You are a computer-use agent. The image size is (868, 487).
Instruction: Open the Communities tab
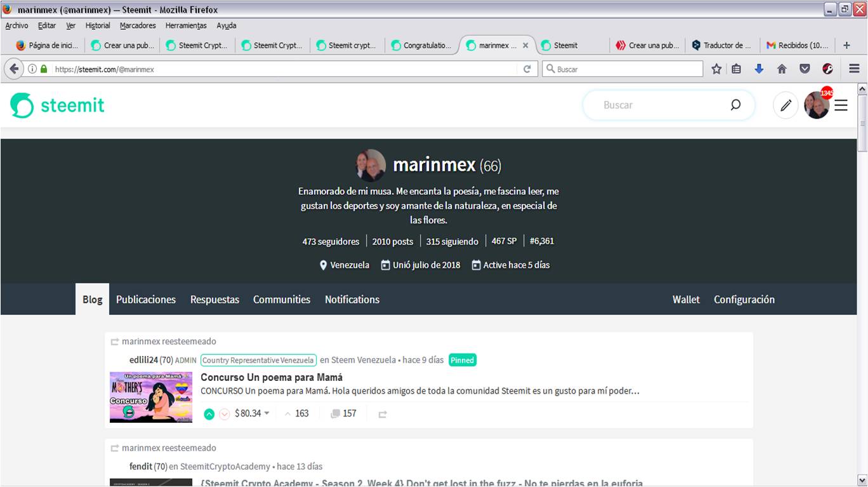pos(282,299)
